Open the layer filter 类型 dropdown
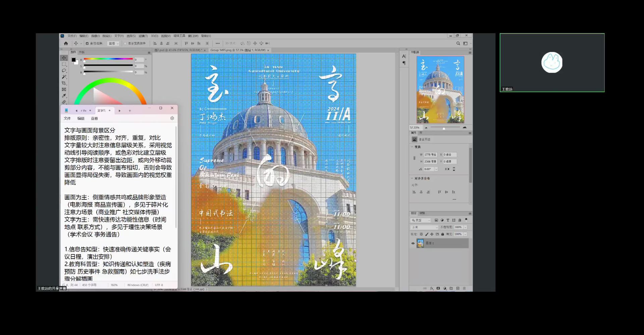Screen dimensions: 644x335 point(421,220)
